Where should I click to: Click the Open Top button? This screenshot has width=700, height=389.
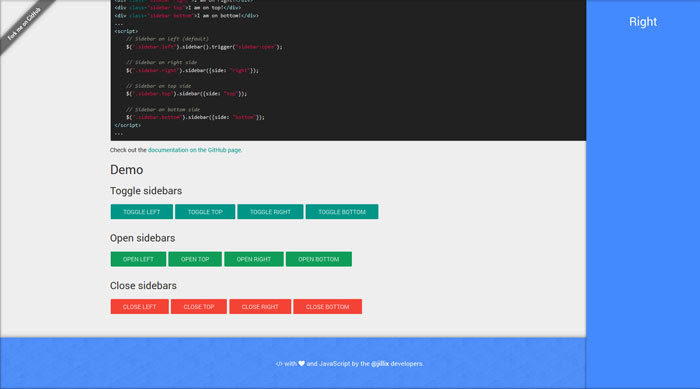point(195,259)
